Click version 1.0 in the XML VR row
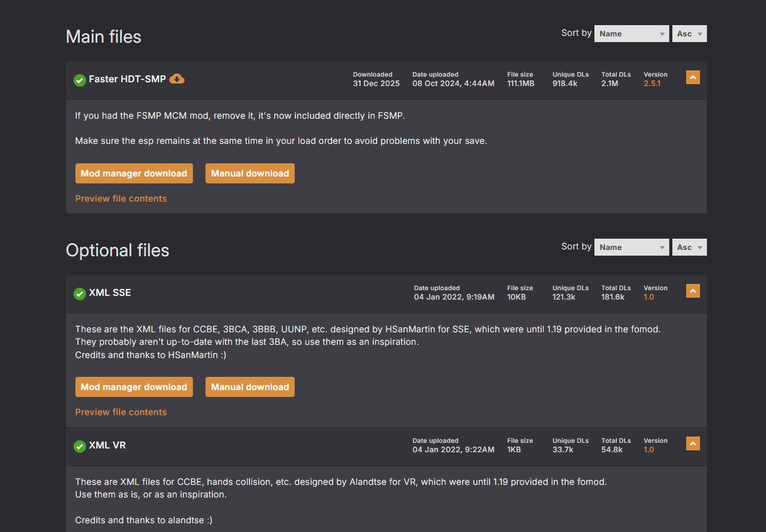The image size is (766, 532). click(648, 450)
